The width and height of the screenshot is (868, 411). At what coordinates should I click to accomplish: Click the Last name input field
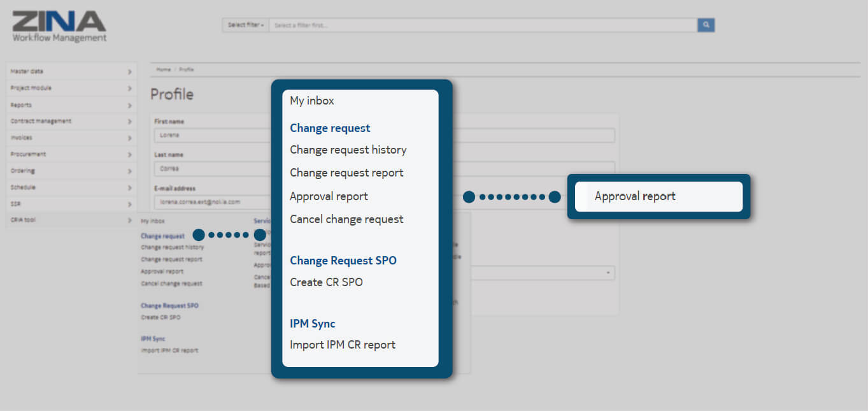coord(210,169)
